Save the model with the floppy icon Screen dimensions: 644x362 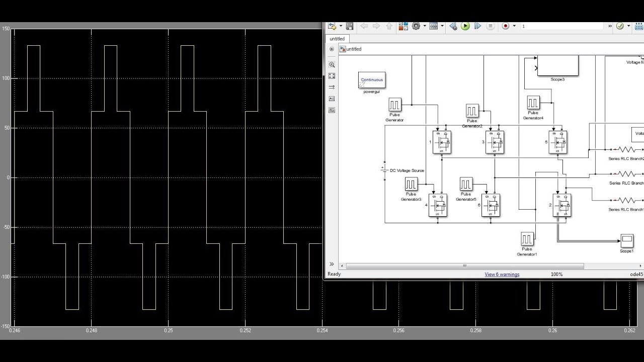click(x=350, y=26)
